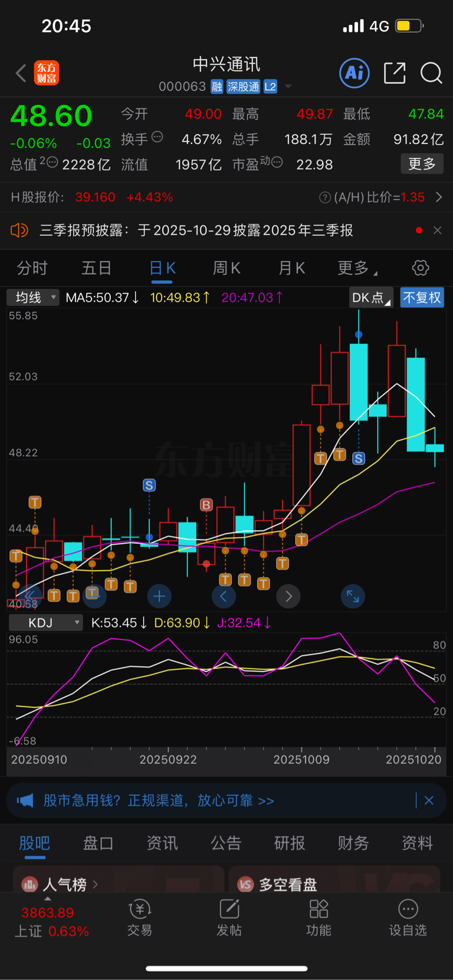Open 交易 trade icon in bottom bar
This screenshot has height=980, width=453.
[140, 918]
